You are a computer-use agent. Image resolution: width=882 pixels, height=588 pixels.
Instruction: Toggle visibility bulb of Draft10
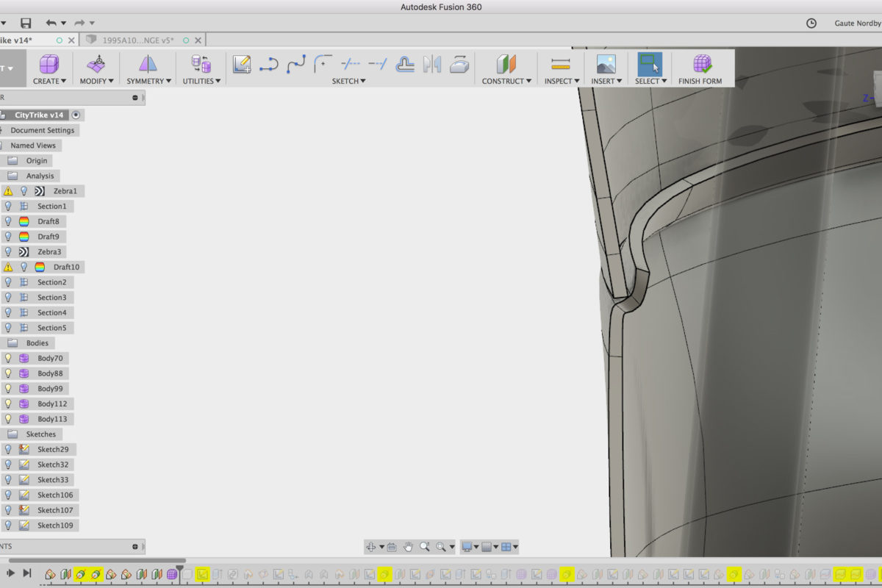[24, 267]
